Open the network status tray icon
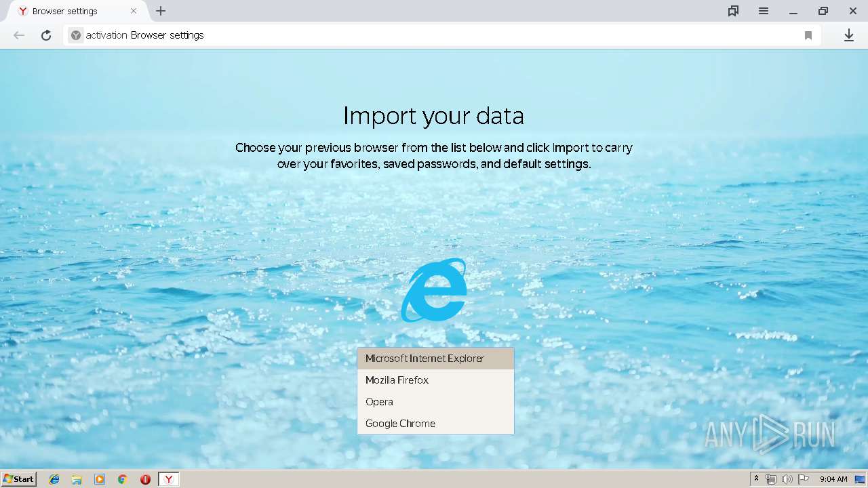 pos(771,479)
